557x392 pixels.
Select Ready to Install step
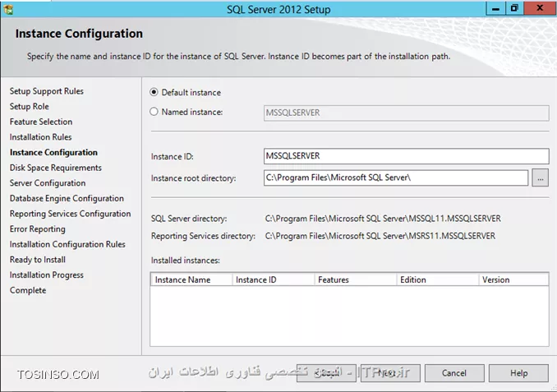37,260
